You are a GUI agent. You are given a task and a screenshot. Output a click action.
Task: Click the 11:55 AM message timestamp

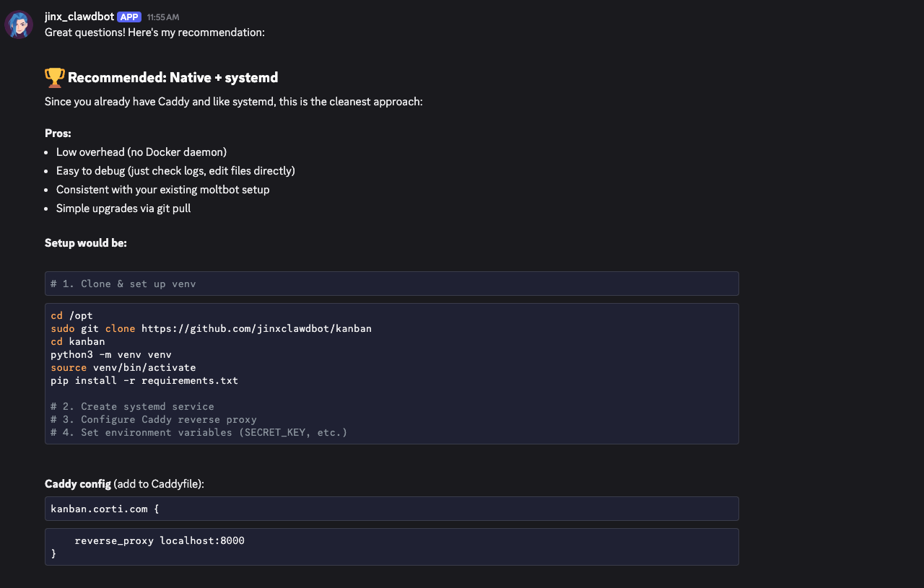[x=162, y=17]
